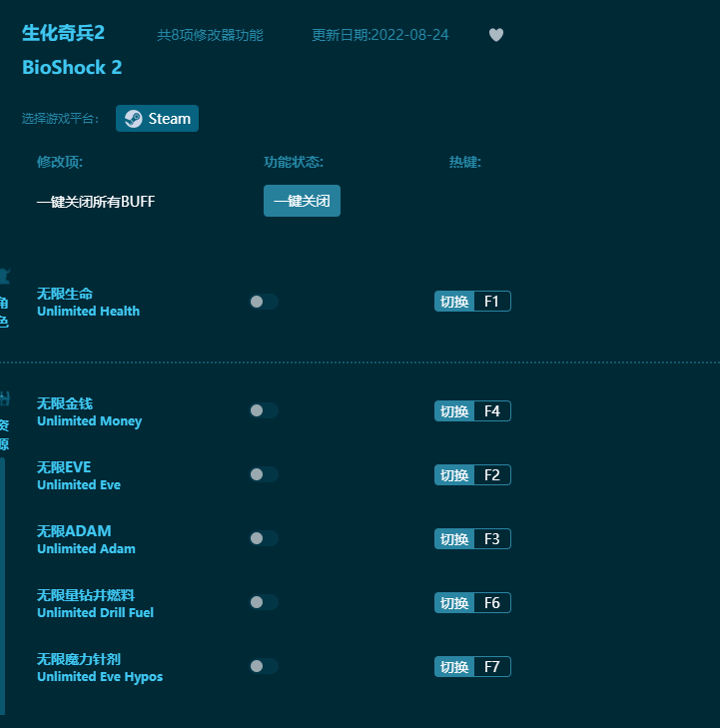
Task: Click the Unlimited Eve label
Action: tap(79, 484)
